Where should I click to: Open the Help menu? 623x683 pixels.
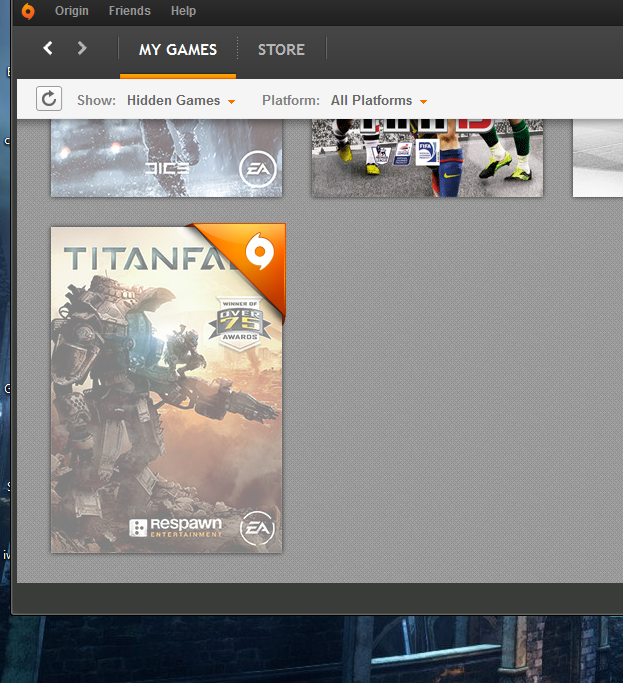pyautogui.click(x=183, y=11)
